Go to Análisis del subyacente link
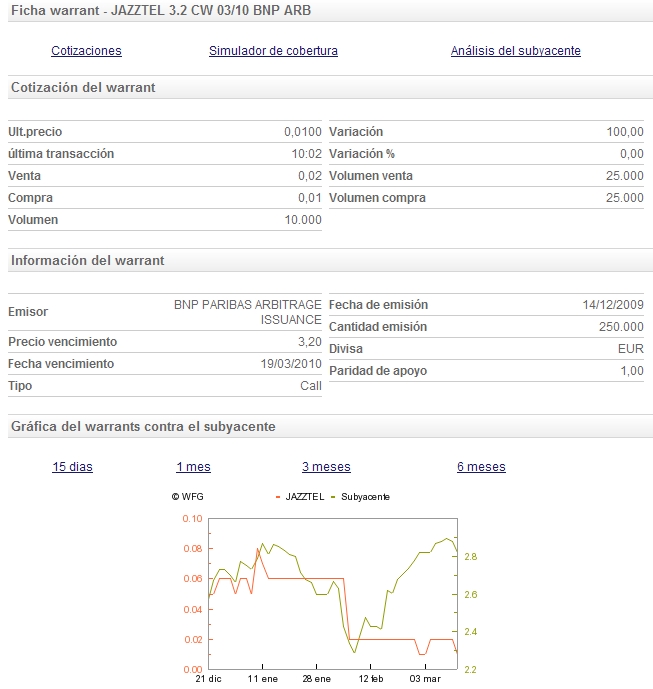 515,51
